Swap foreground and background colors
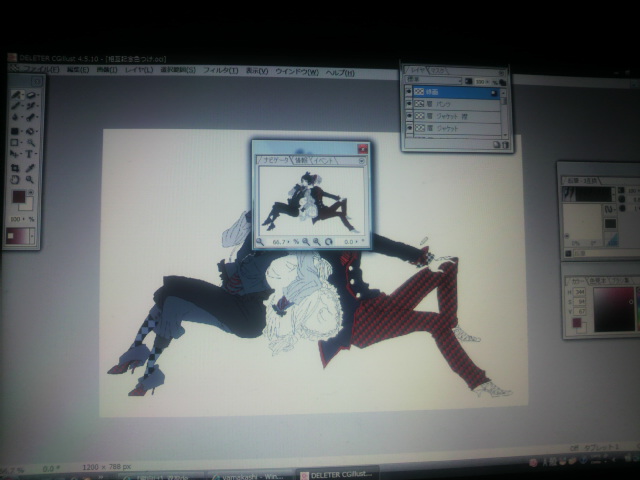Viewport: 640px width, 480px height. (31, 192)
